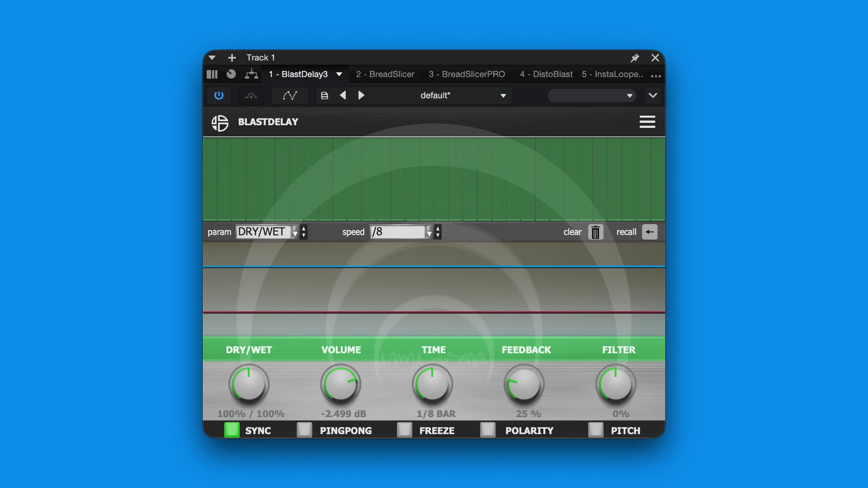
Task: Click the TIME knob
Action: click(432, 385)
